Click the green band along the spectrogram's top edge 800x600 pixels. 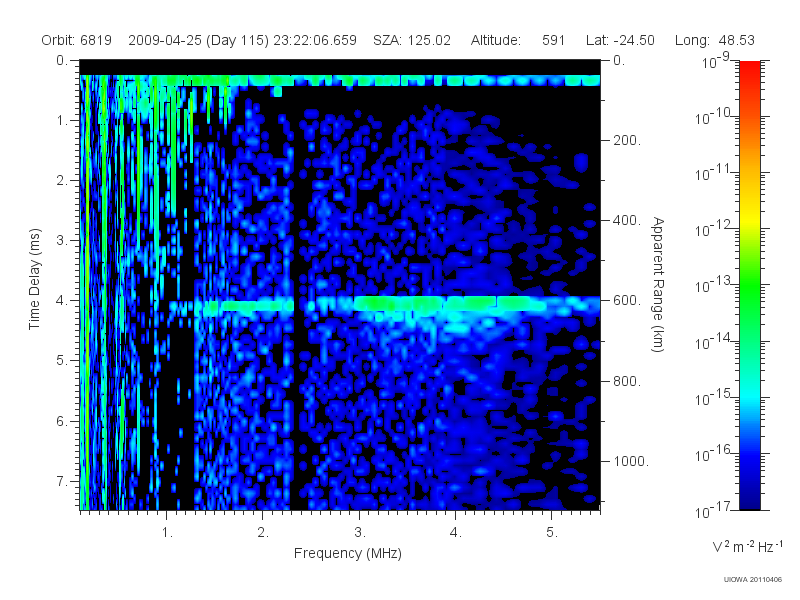tap(340, 80)
